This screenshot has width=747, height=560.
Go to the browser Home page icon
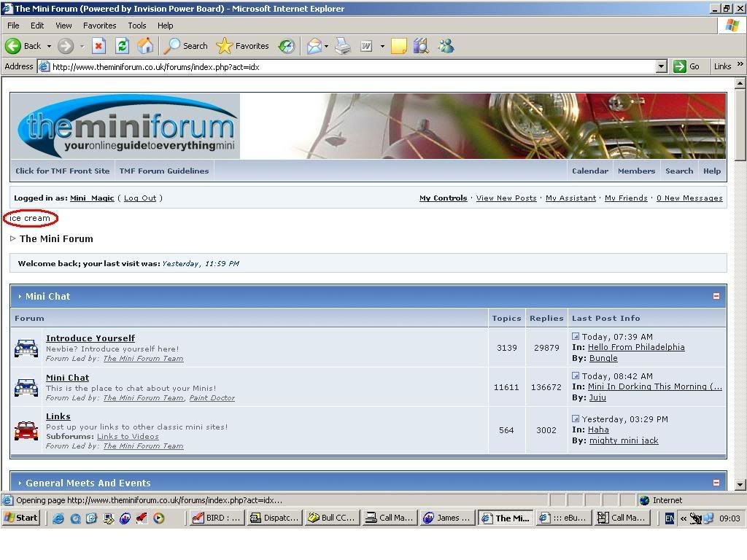coord(145,46)
